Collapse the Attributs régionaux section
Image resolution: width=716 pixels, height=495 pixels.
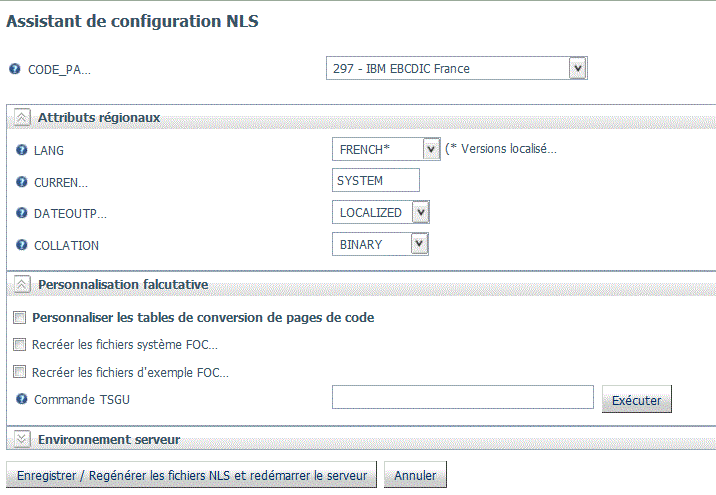[x=21, y=117]
